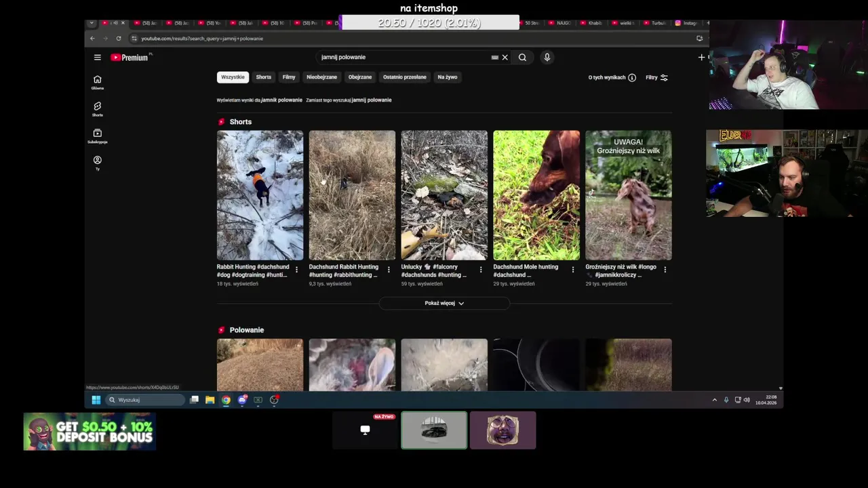Select the Na żywo filter chip
The width and height of the screenshot is (868, 488).
[448, 77]
